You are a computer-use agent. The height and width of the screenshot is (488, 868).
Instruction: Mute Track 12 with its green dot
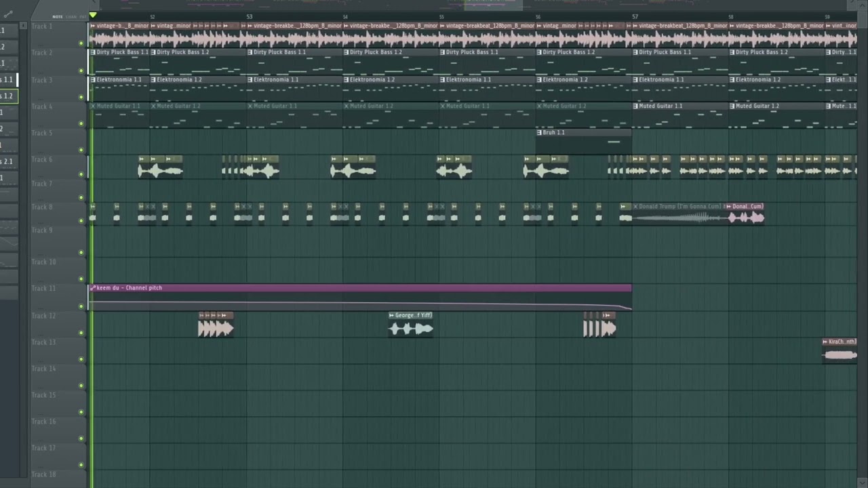pyautogui.click(x=81, y=333)
